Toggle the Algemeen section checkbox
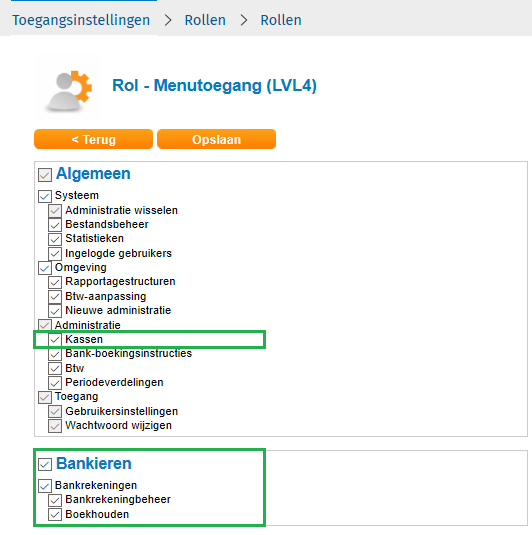The width and height of the screenshot is (532, 535). [x=45, y=174]
